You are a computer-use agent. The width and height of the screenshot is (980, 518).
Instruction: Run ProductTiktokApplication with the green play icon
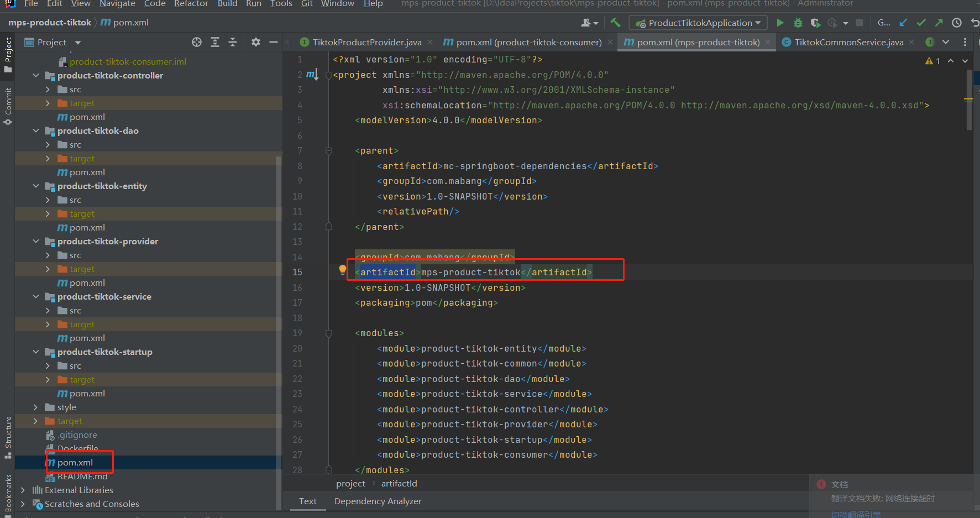[x=780, y=23]
